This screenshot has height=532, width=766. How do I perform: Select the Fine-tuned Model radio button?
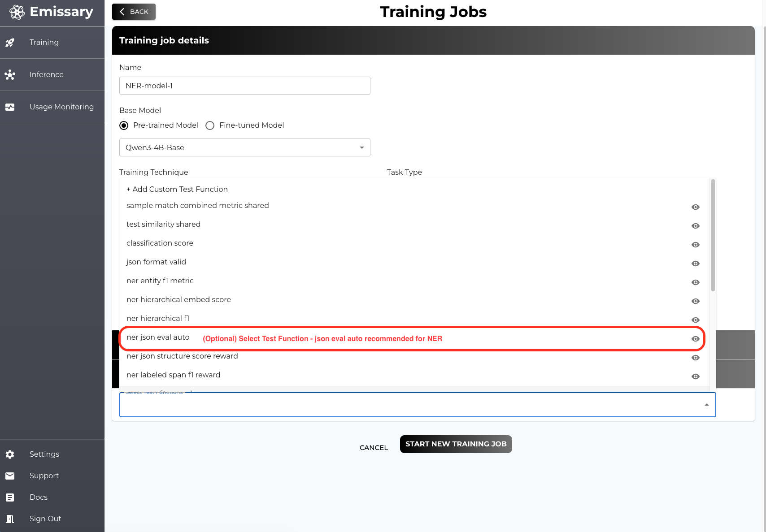(x=210, y=125)
